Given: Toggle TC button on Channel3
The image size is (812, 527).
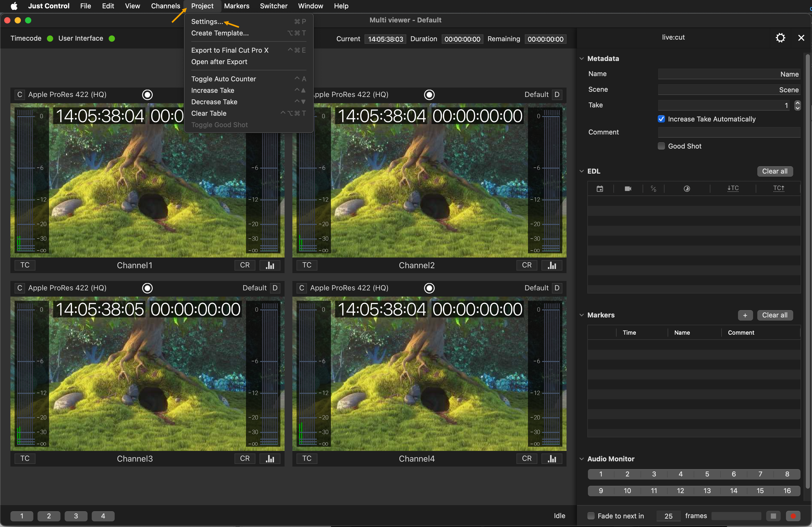Looking at the screenshot, I should [25, 459].
